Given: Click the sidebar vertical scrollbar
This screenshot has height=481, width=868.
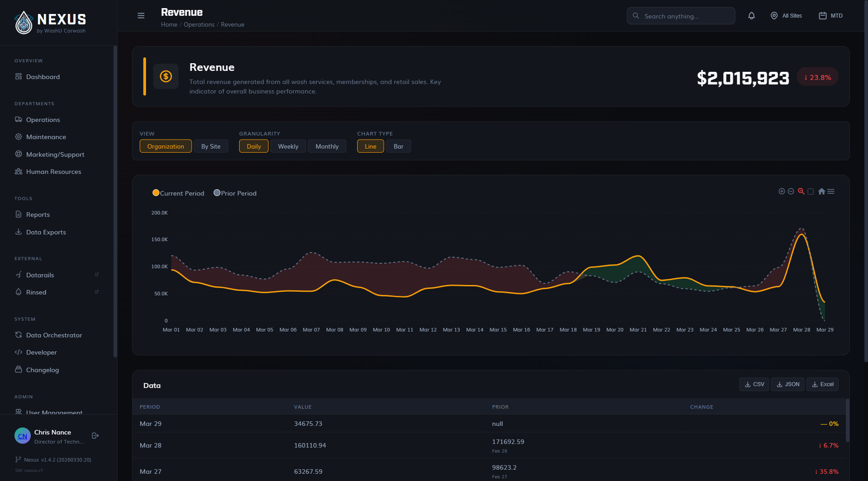Looking at the screenshot, I should tap(115, 201).
